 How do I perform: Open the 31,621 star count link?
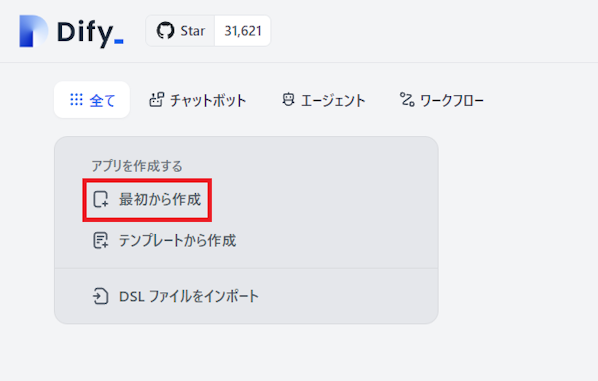243,31
